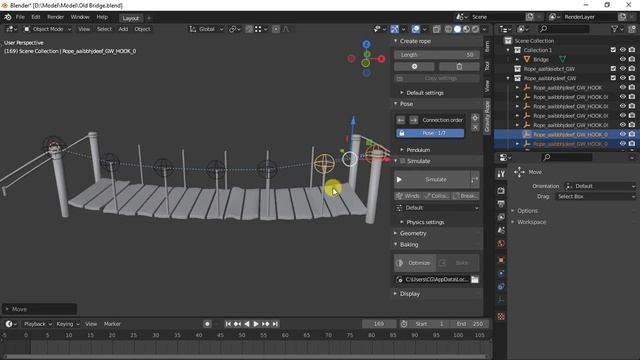This screenshot has height=360, width=640.
Task: Select rendered viewport shading mode
Action: tap(476, 29)
